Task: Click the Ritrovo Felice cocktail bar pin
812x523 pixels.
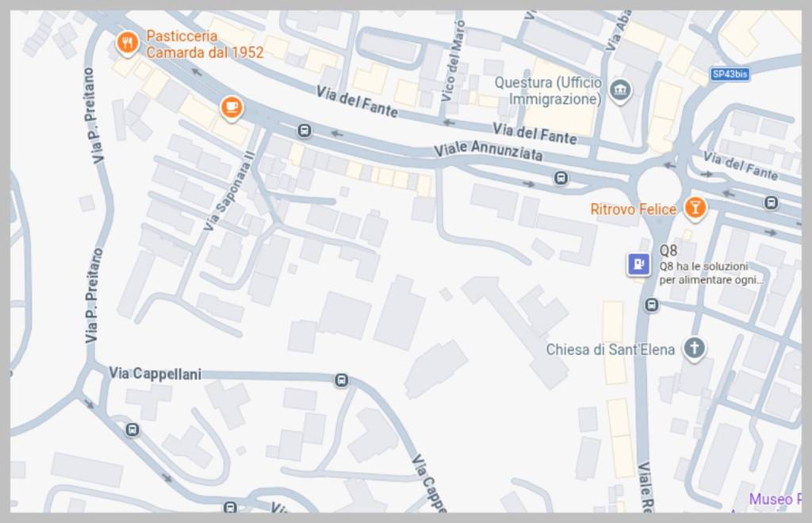Action: pyautogui.click(x=695, y=209)
